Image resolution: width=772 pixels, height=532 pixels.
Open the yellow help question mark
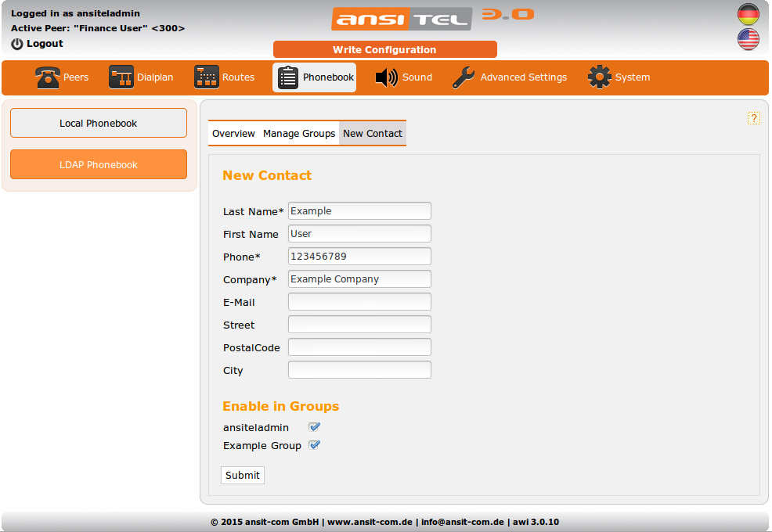tap(754, 118)
